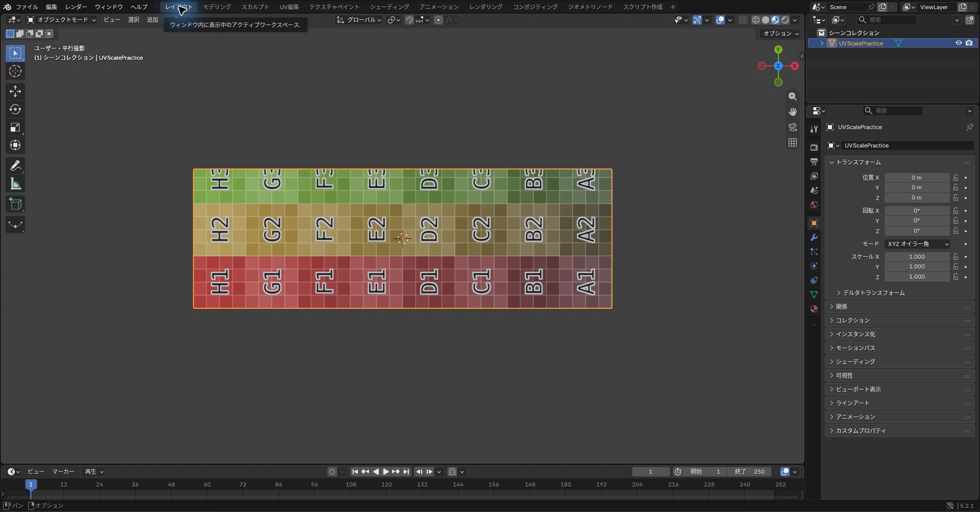
Task: Open the ファイル menu
Action: 27,7
